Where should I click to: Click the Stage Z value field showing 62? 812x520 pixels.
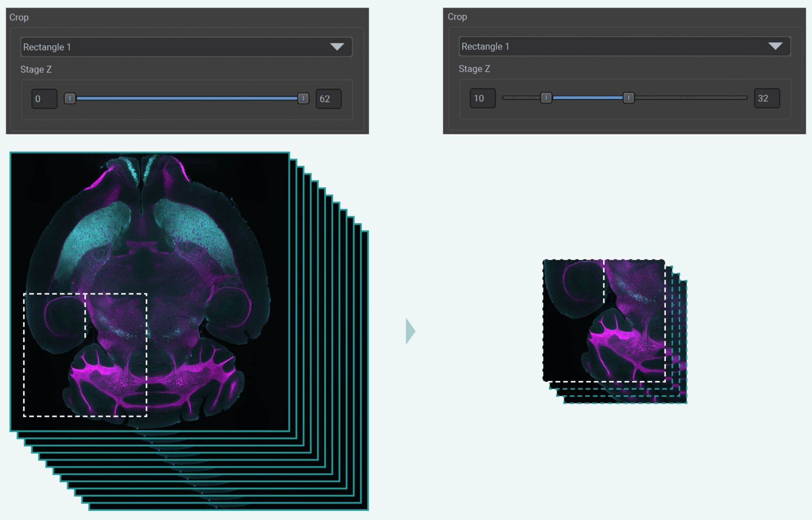(x=329, y=99)
